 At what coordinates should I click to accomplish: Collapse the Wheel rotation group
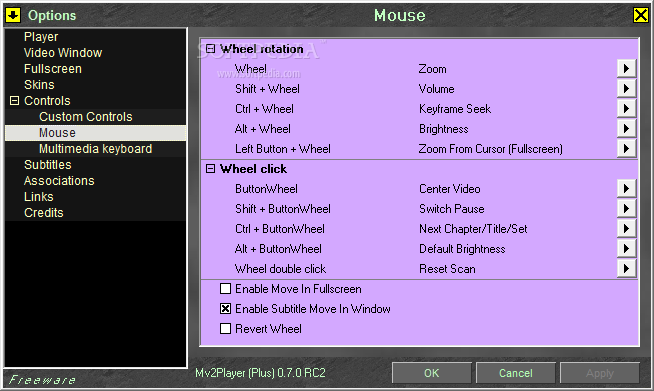pos(211,49)
